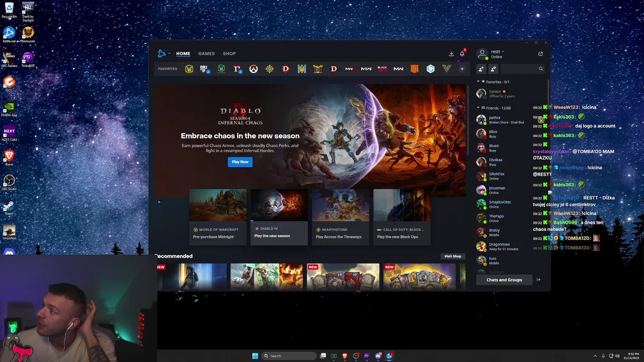Open World of Warcraft Pre-purchase Midnight card
This screenshot has height=362, width=644.
218,217
